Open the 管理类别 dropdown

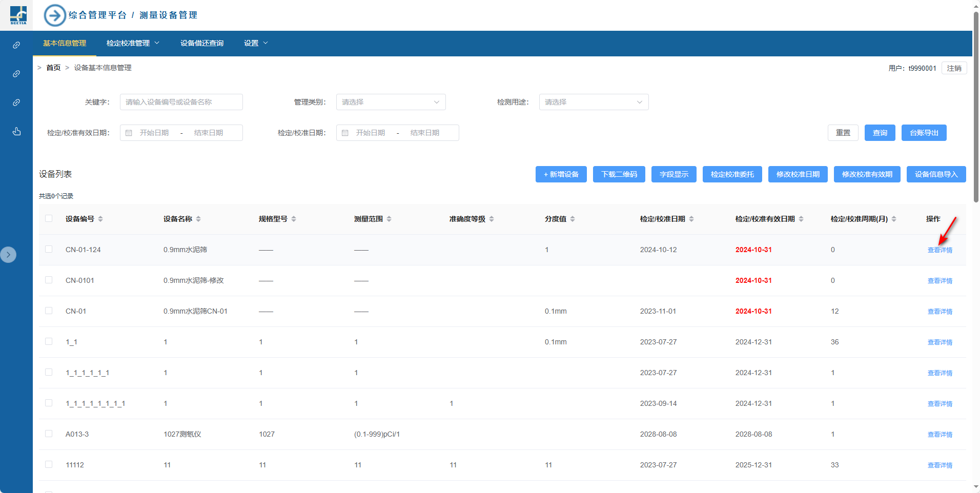pyautogui.click(x=391, y=102)
